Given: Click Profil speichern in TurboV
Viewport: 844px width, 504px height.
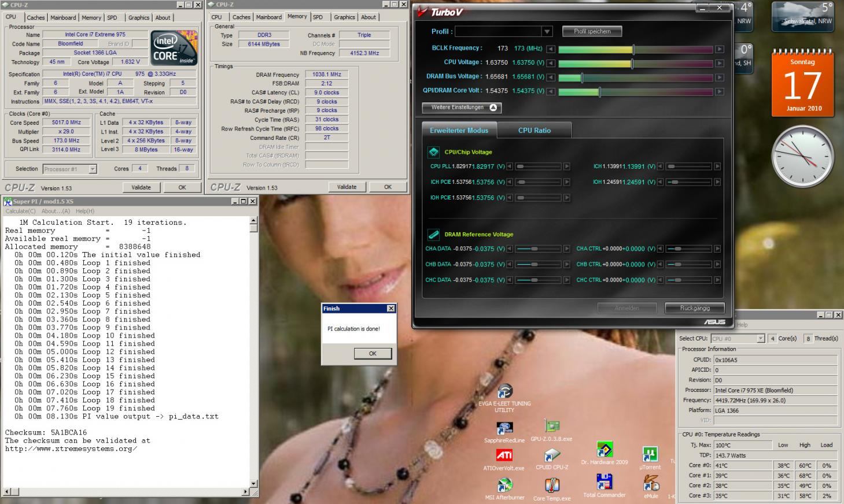Looking at the screenshot, I should click(x=592, y=31).
